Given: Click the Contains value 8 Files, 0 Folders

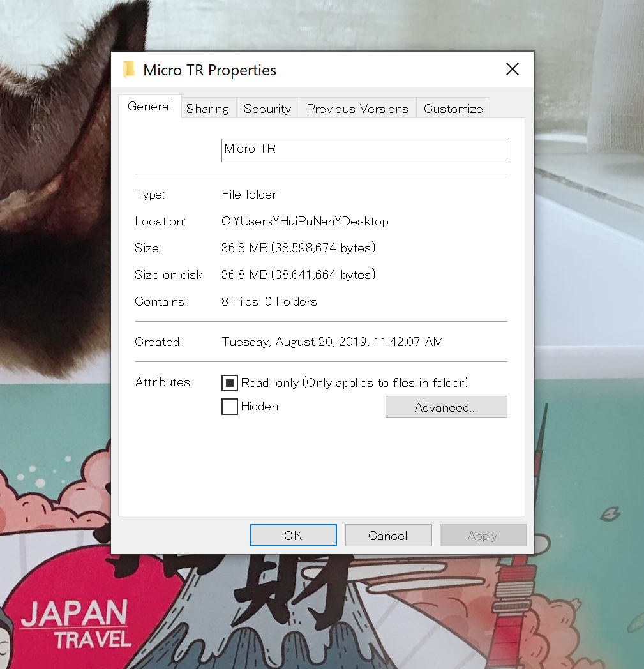Looking at the screenshot, I should point(269,302).
